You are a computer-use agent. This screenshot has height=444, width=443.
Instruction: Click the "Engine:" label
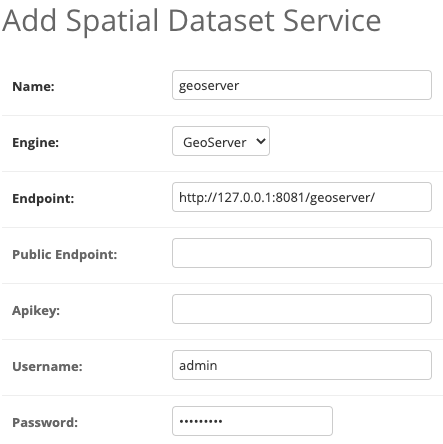36,143
